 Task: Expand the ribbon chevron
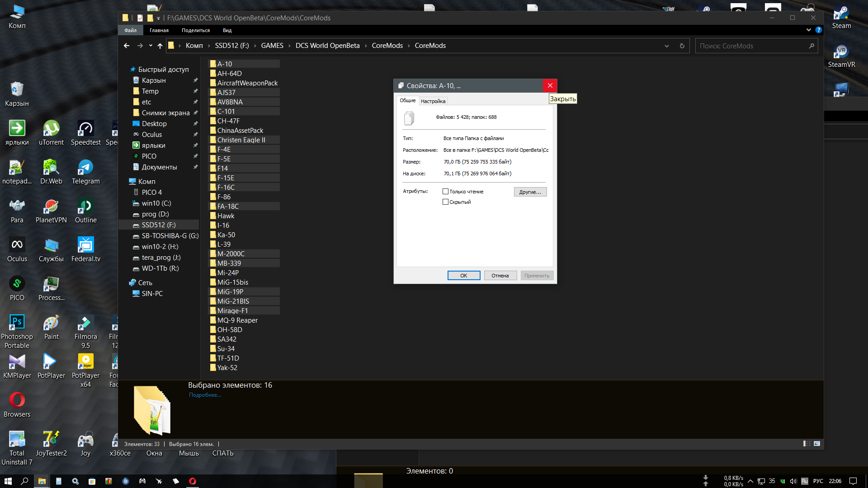pos(809,30)
